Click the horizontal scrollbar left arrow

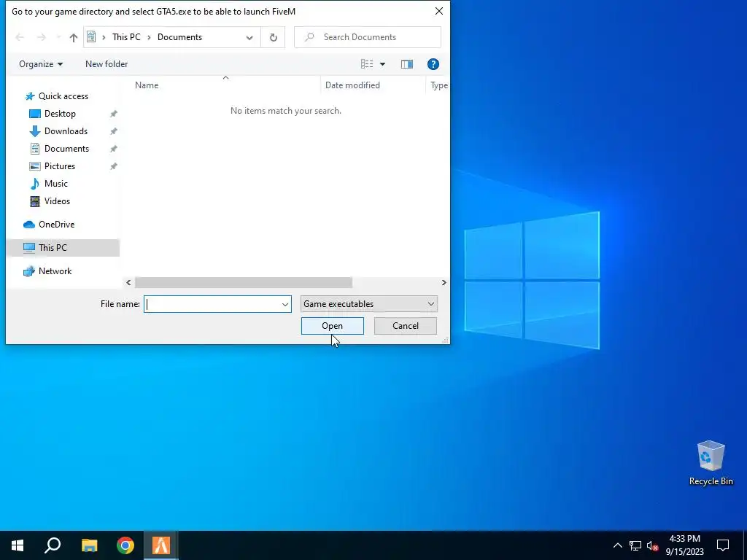point(128,282)
